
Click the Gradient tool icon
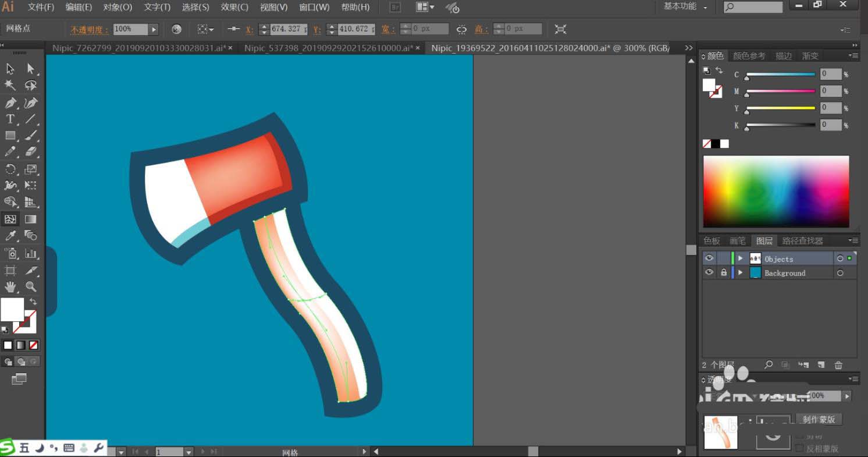pyautogui.click(x=31, y=219)
